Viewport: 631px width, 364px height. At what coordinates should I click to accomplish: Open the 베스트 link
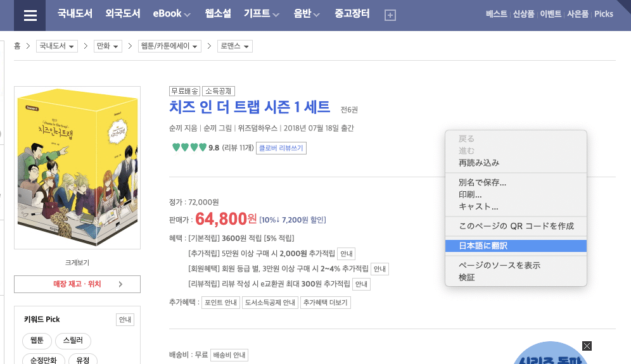tap(496, 14)
